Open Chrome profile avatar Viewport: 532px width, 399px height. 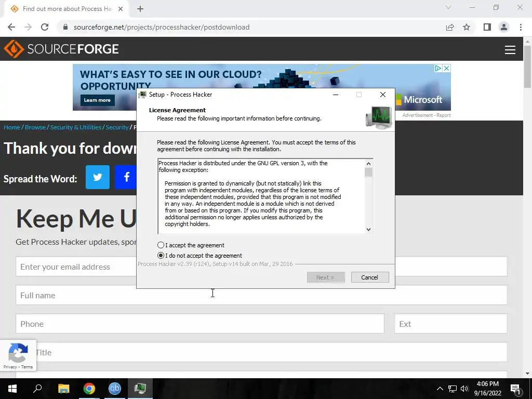click(504, 27)
